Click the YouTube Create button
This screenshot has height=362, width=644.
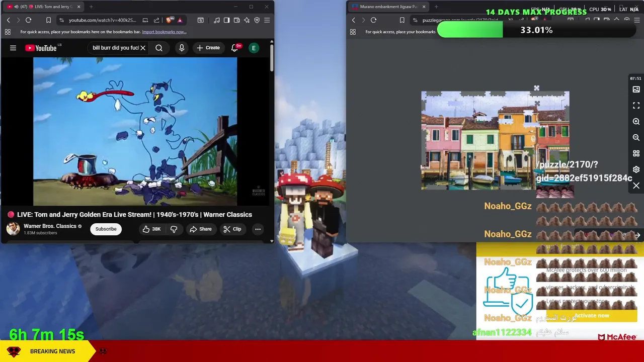[208, 48]
